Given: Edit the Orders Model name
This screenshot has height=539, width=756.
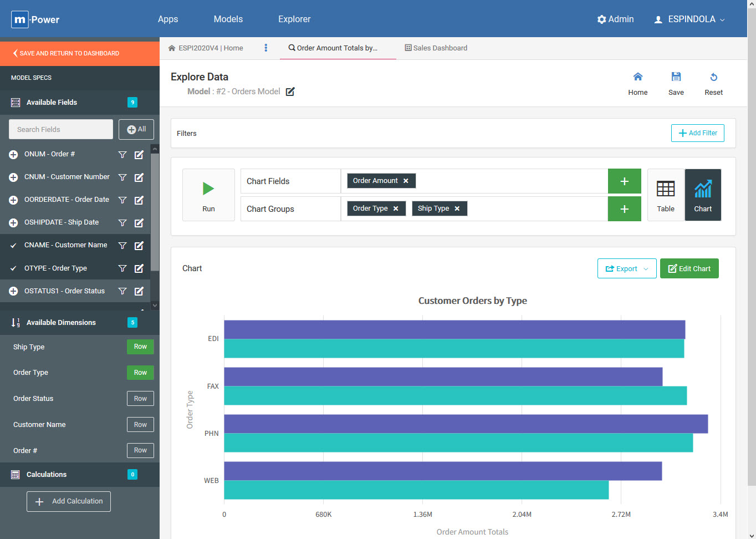Looking at the screenshot, I should point(290,91).
